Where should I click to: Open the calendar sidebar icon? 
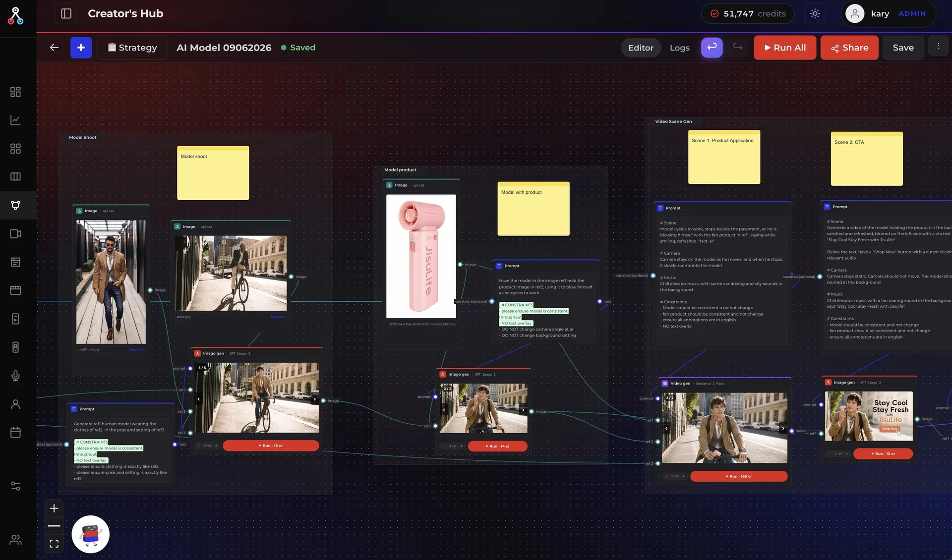point(15,432)
